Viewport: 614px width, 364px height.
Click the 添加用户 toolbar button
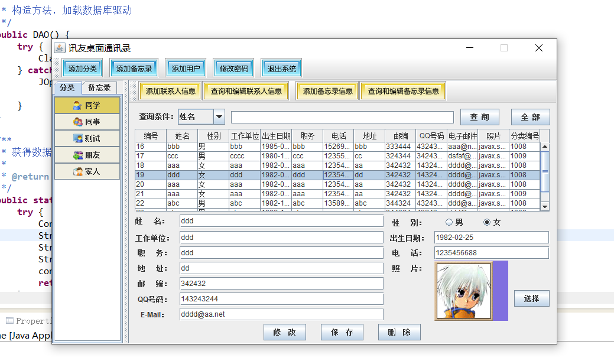186,69
